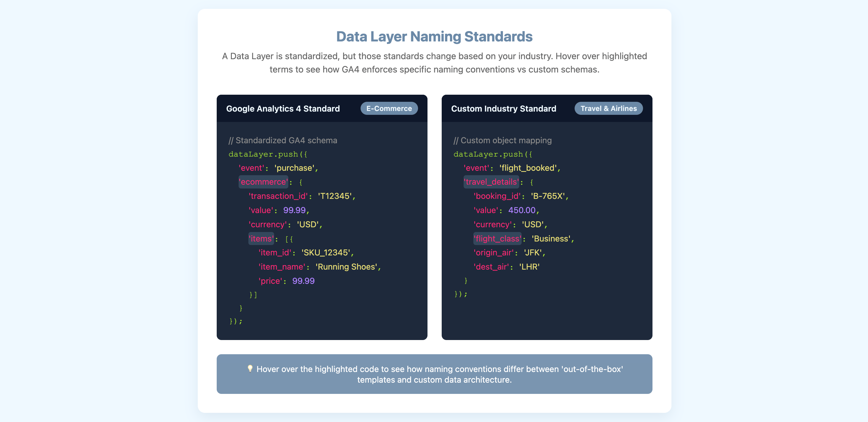868x422 pixels.
Task: Click the '// Custom object mapping' comment
Action: pos(502,140)
